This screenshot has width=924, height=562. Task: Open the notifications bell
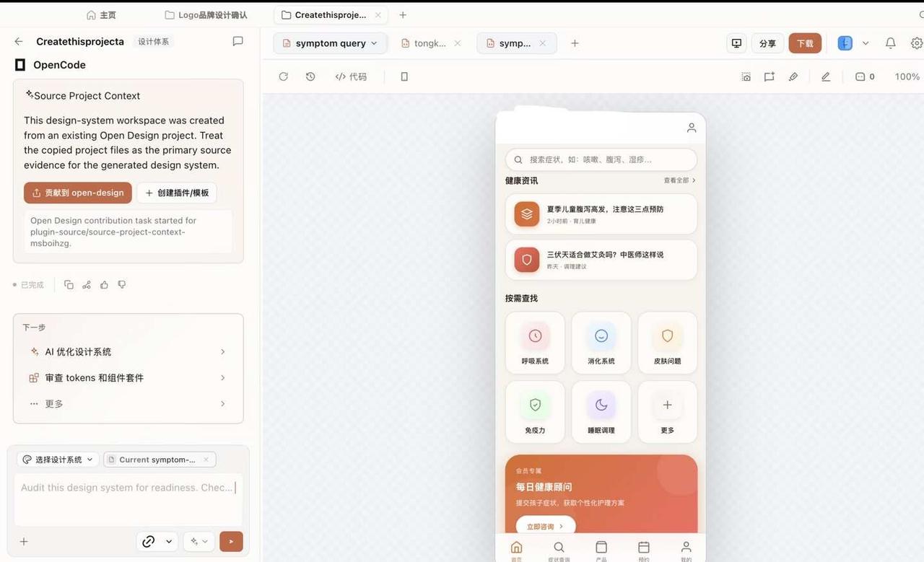pyautogui.click(x=891, y=43)
